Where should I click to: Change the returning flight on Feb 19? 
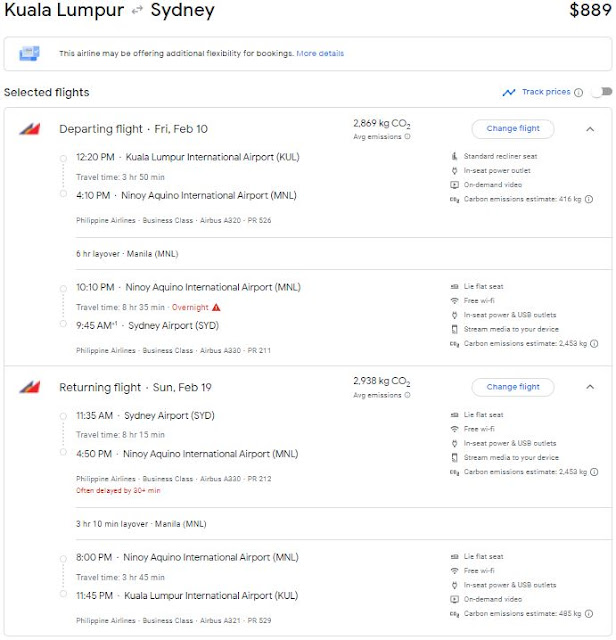click(x=513, y=387)
